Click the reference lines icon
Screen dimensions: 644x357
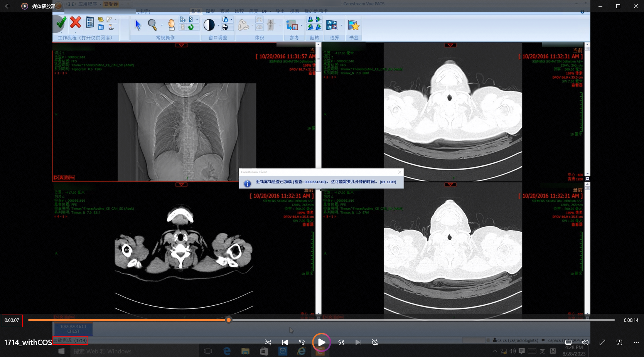pos(292,25)
